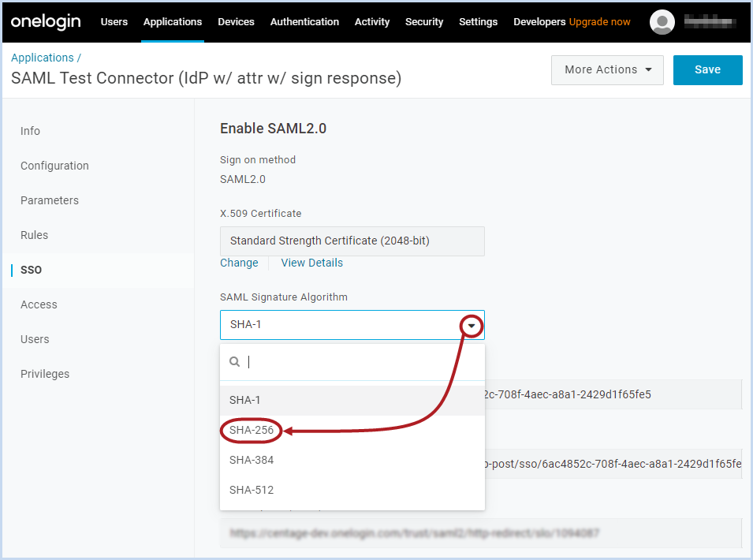Switch to the Info sidebar tab

[x=30, y=131]
